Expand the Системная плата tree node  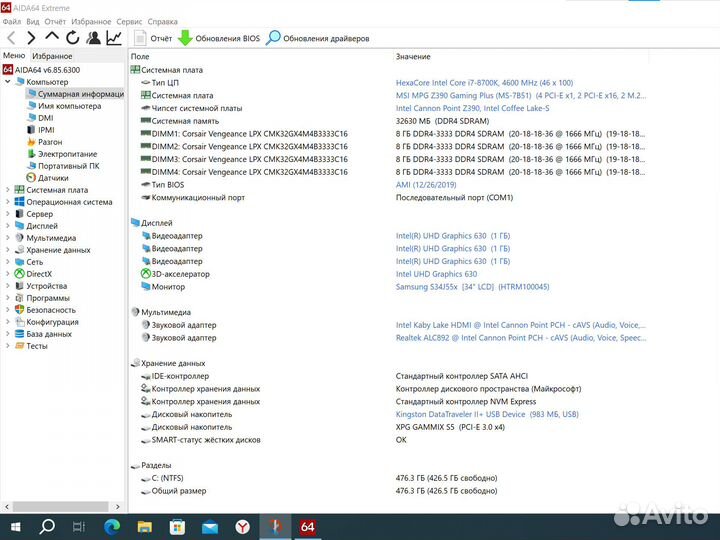7,190
